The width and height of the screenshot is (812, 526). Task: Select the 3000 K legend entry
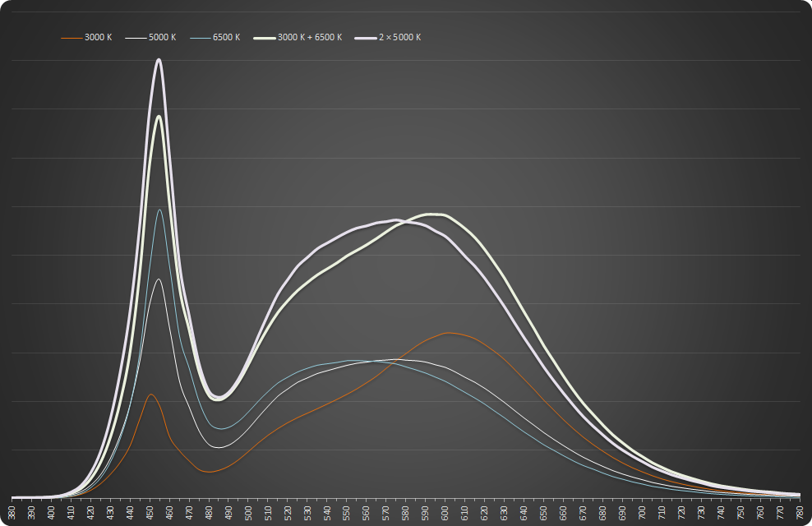[x=86, y=37]
